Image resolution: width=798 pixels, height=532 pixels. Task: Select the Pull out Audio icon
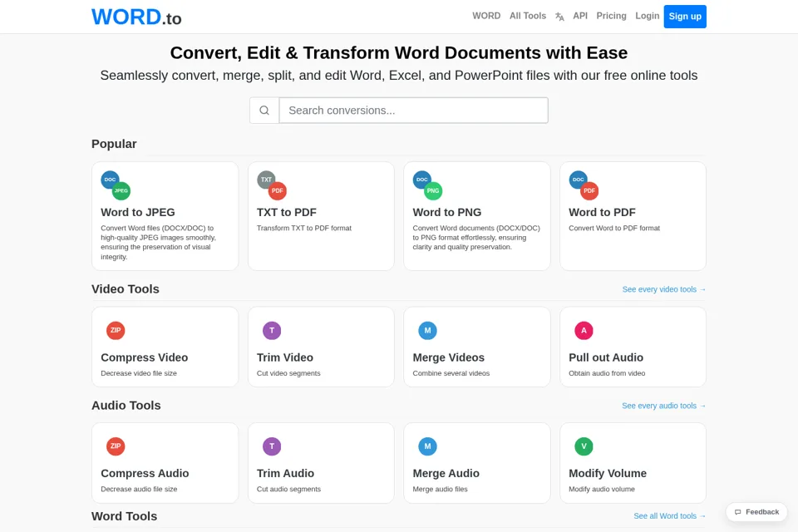tap(584, 330)
